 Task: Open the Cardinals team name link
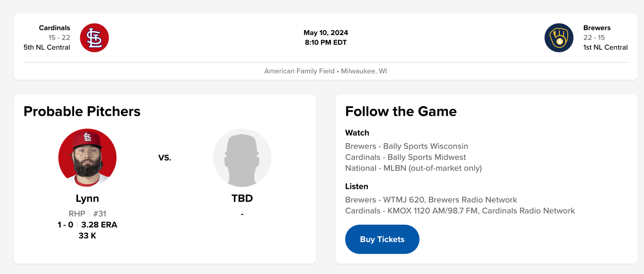pos(54,28)
